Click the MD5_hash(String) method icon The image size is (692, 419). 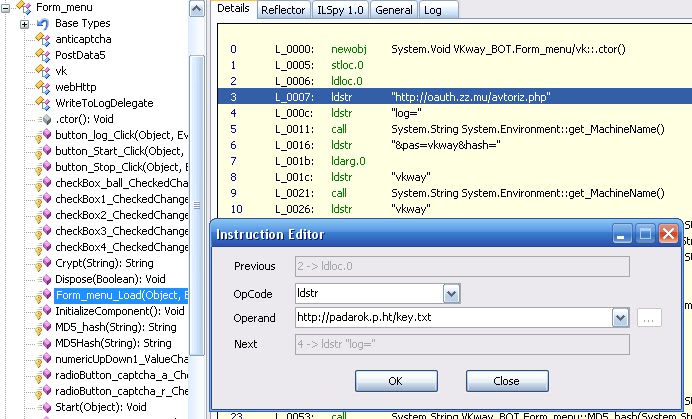(44, 327)
